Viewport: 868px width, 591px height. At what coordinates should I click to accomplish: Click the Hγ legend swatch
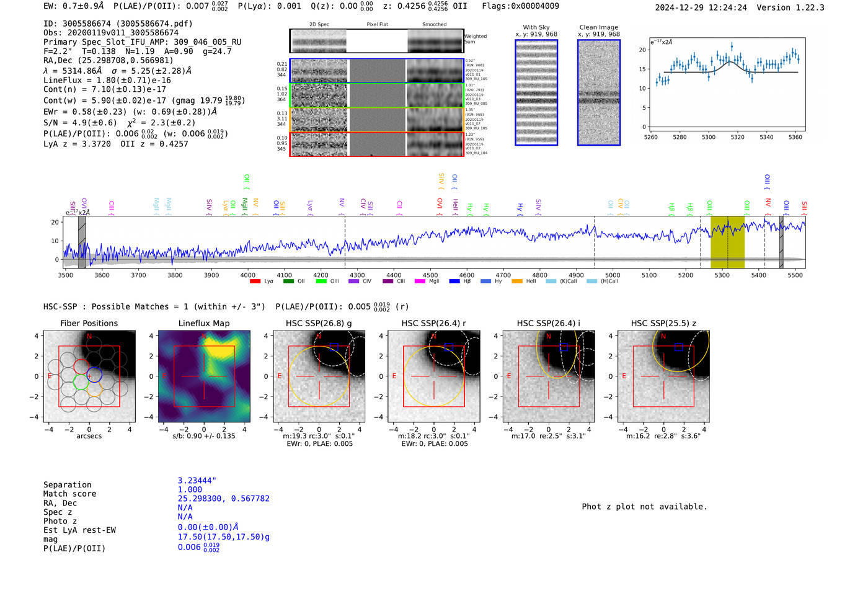point(485,281)
